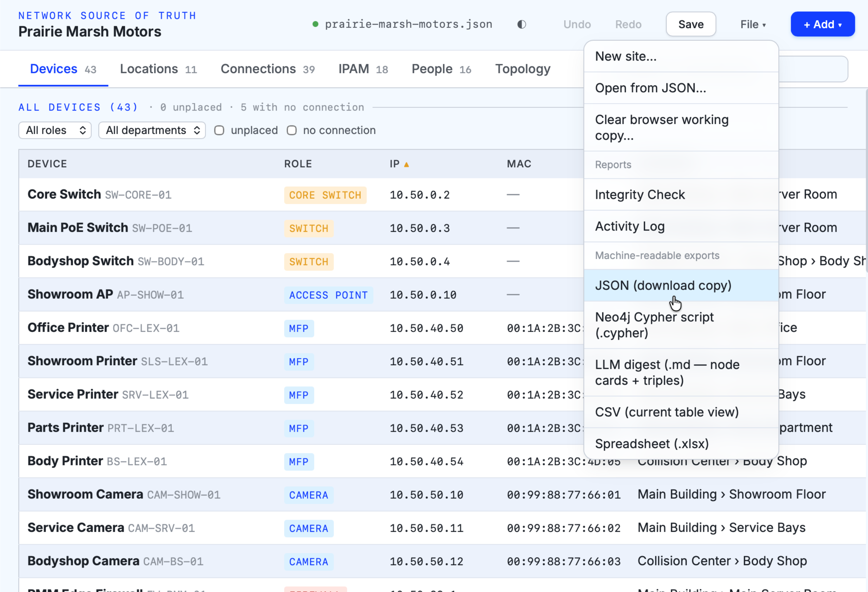Click the Prairie Marsh Motors title

pos(90,32)
